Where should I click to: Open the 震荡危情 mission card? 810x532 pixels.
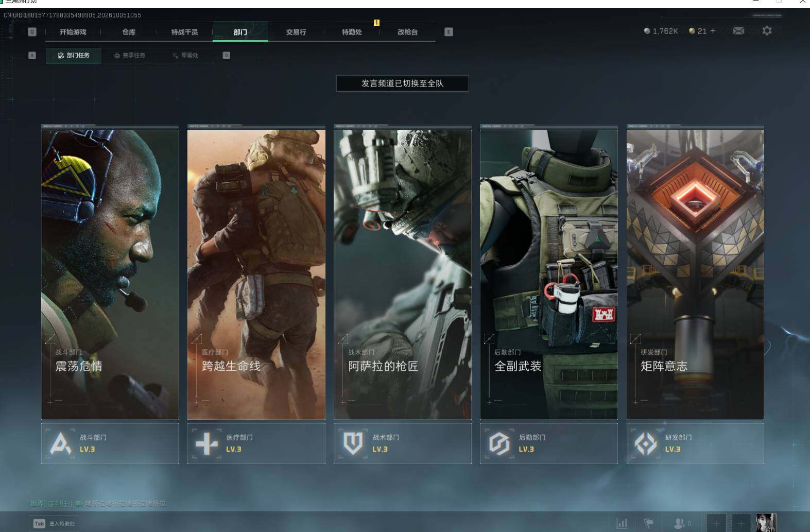(110, 274)
